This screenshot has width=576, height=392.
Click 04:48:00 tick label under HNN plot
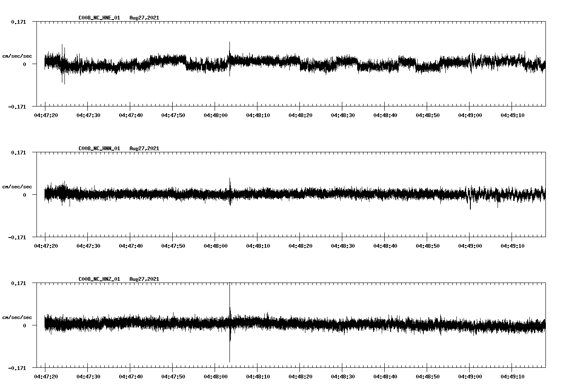tap(216, 246)
